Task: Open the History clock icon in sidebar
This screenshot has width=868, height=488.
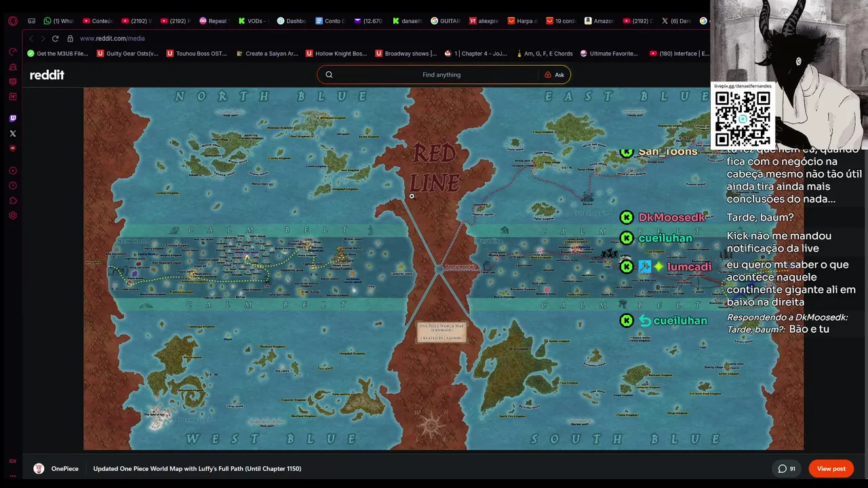Action: tap(12, 186)
